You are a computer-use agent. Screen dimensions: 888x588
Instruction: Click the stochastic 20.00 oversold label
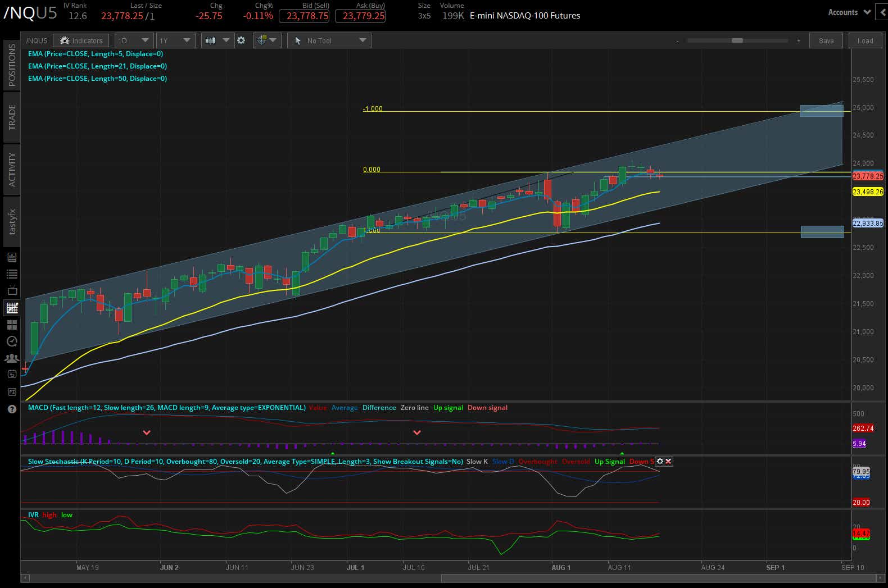pyautogui.click(x=861, y=503)
